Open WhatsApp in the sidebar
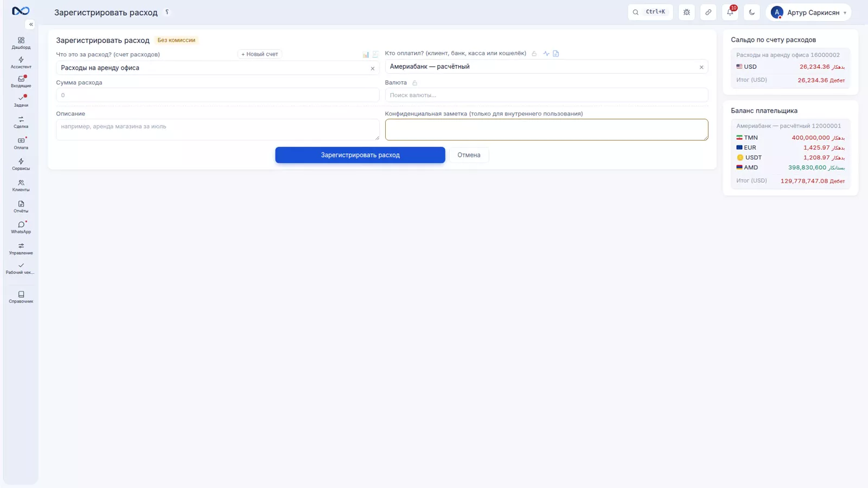868x488 pixels. click(21, 228)
